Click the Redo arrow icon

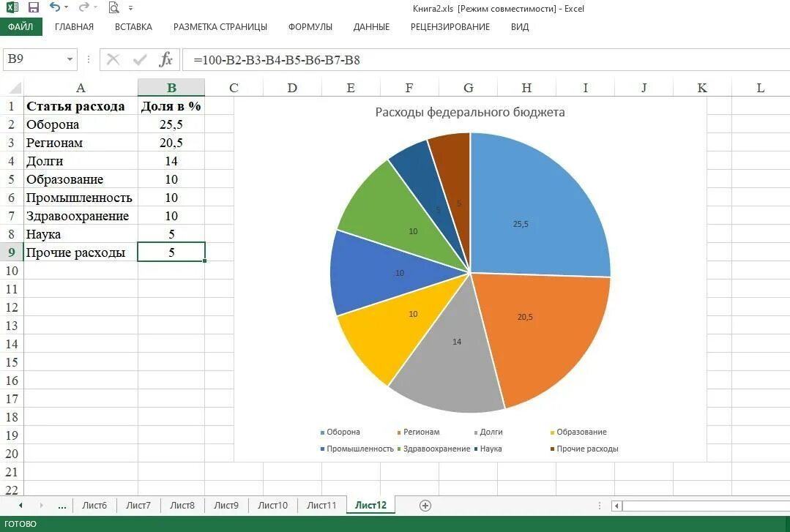[x=83, y=7]
